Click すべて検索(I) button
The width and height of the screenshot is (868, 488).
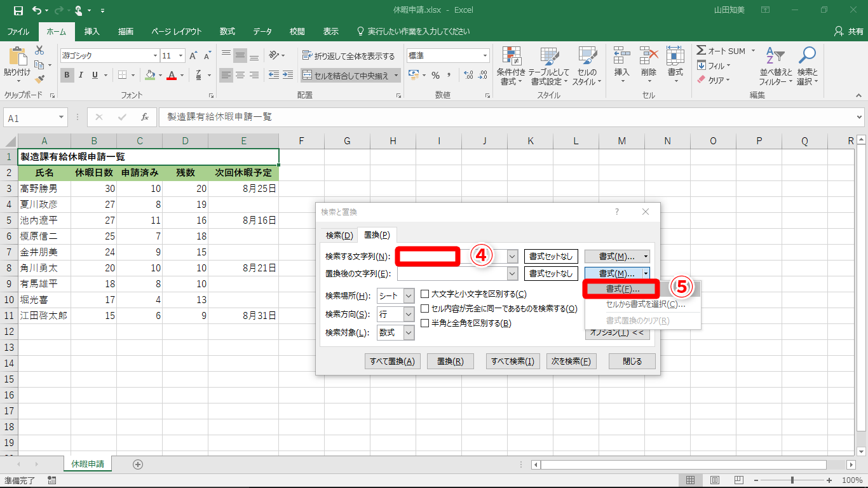(512, 362)
